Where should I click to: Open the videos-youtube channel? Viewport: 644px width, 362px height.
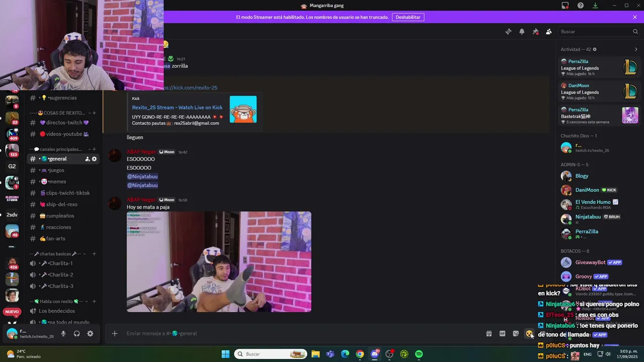[64, 134]
